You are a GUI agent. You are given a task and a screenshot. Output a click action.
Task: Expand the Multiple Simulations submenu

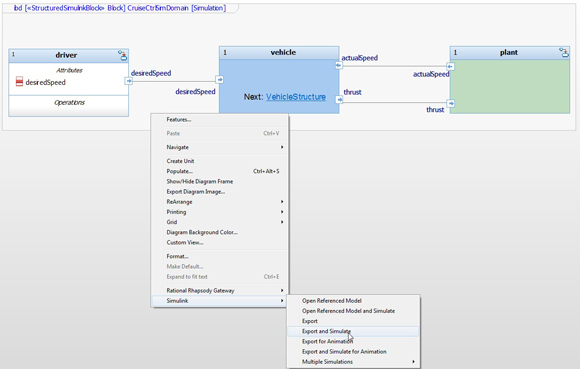tap(354, 362)
